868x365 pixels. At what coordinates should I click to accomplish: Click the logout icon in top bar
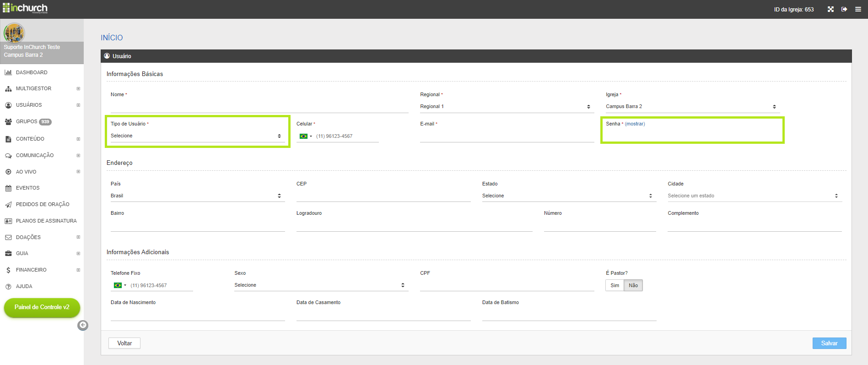pos(844,9)
